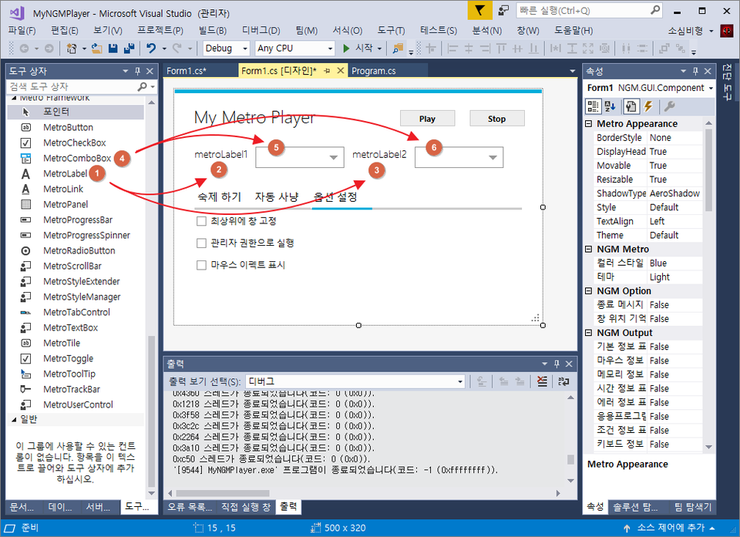The height and width of the screenshot is (537, 740).
Task: Collapse the NGM Option property group
Action: coord(589,291)
